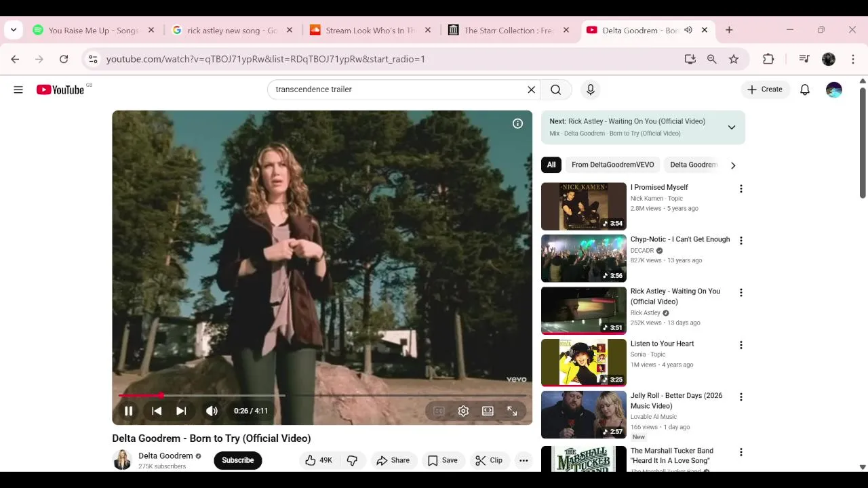Open options for Jelly Roll video
Viewport: 868px width, 488px height.
[741, 397]
